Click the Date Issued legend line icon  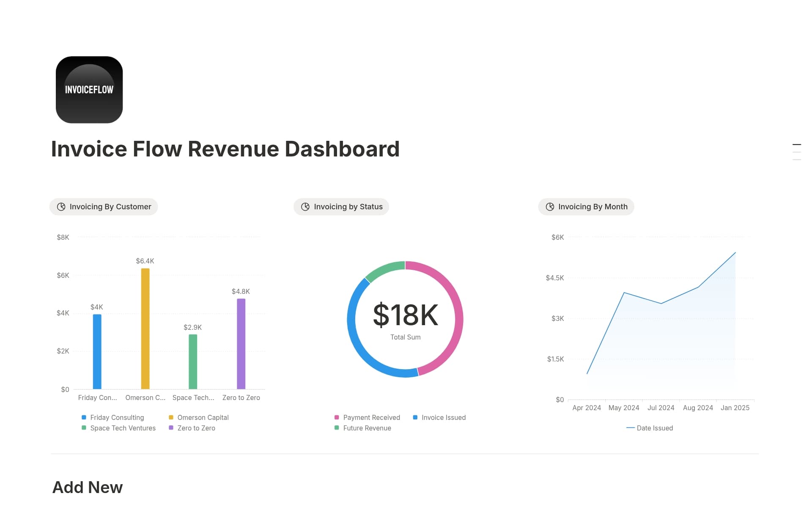coord(630,428)
